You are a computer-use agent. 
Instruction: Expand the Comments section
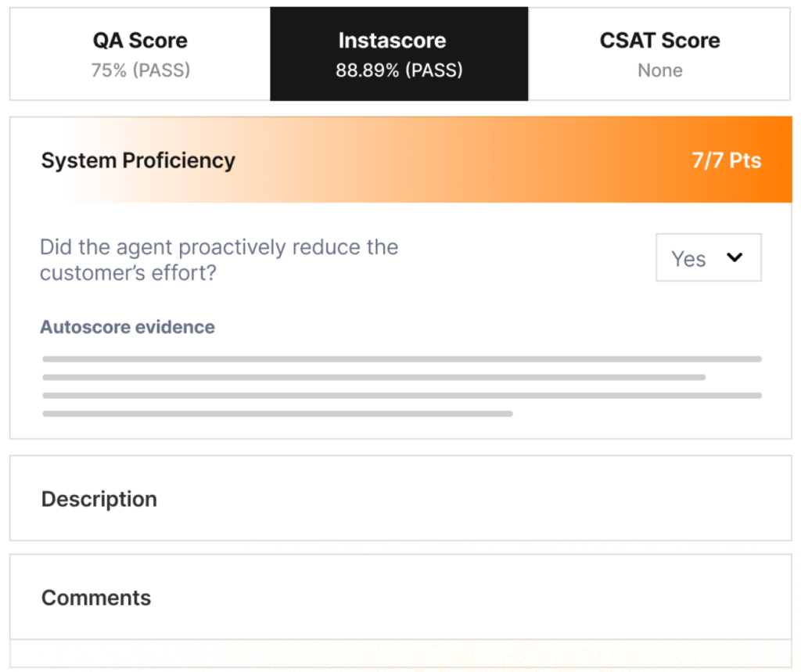tap(96, 598)
